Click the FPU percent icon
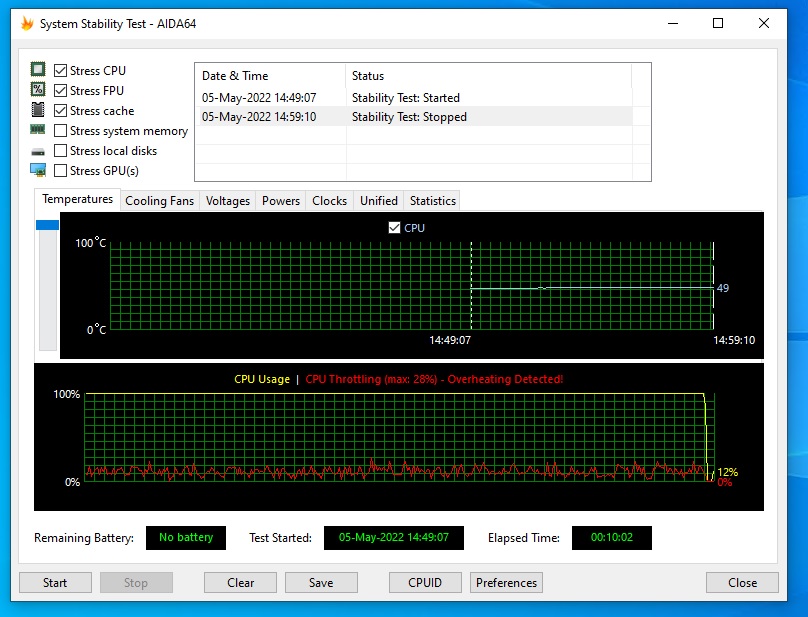Screen dimensions: 808x617 click(x=38, y=90)
